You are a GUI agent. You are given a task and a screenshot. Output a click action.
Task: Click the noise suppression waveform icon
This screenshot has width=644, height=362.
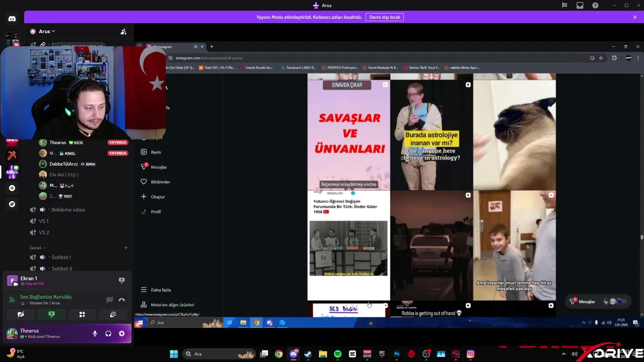pyautogui.click(x=109, y=300)
